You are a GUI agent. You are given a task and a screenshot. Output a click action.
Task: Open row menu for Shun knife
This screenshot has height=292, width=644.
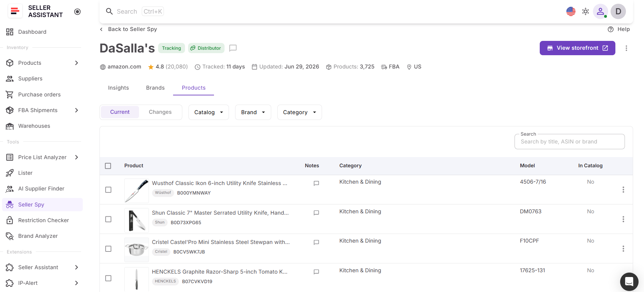click(623, 219)
